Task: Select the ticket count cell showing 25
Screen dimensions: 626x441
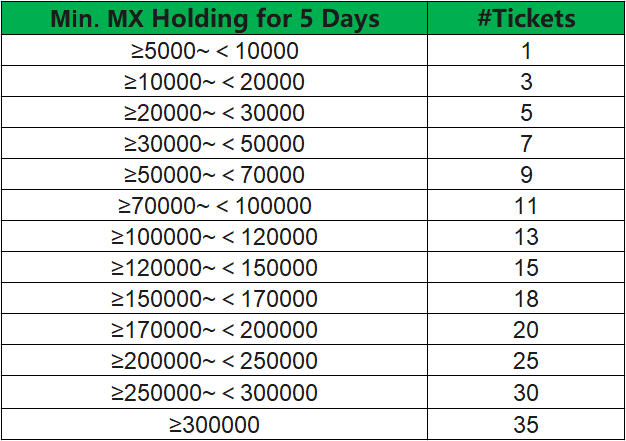Action: (x=526, y=361)
